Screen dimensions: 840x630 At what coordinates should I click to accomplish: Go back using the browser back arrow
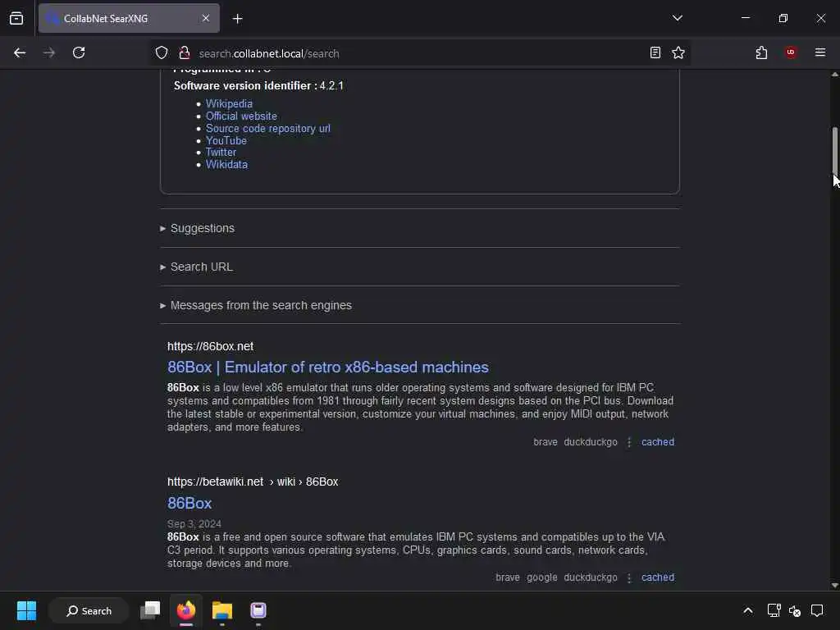tap(20, 52)
